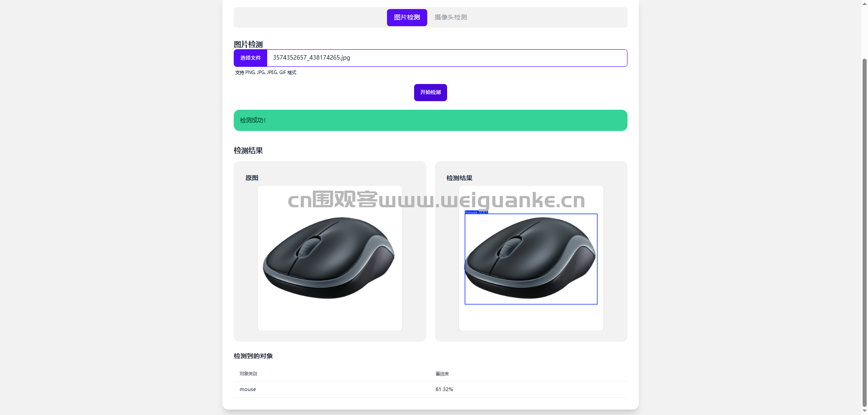Click the 原图 panel label
This screenshot has width=868, height=415.
pos(252,178)
